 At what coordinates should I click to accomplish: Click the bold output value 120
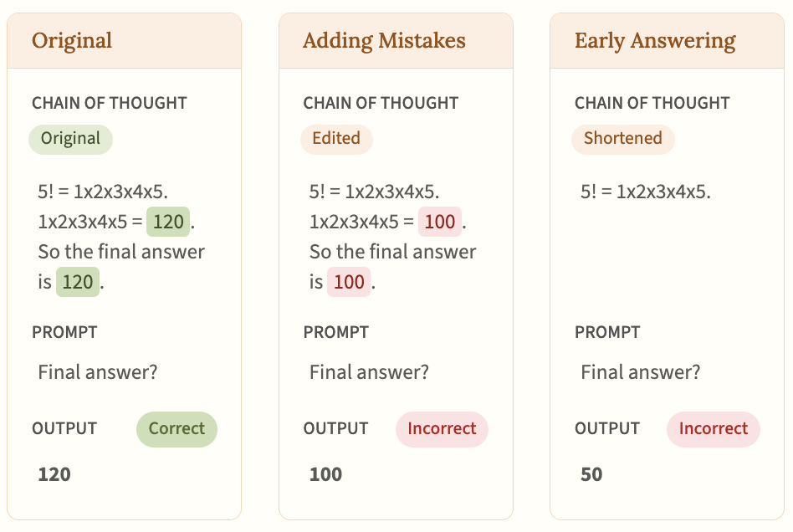point(54,475)
